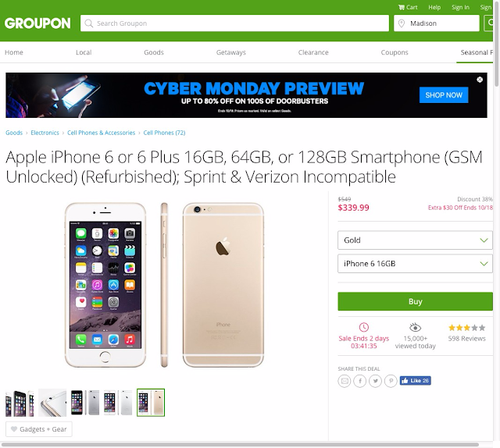Favorite the Gadgets + Gear heart

point(14,429)
